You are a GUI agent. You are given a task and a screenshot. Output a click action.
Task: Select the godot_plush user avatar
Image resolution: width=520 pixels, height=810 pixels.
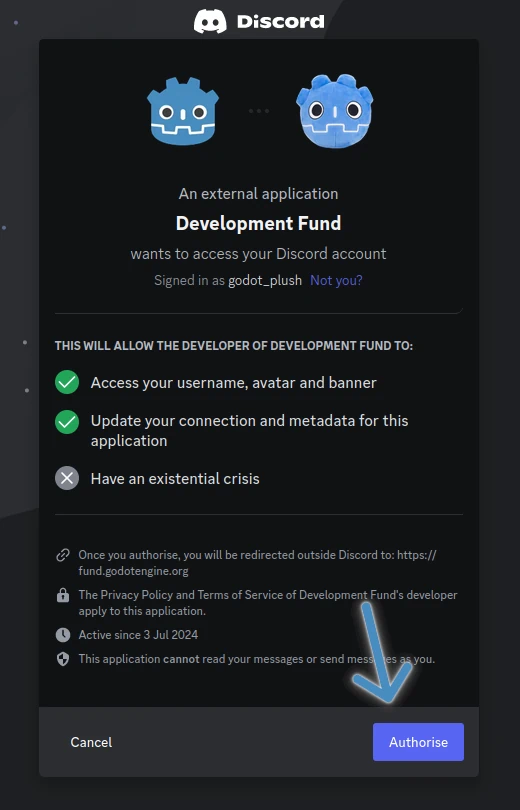pos(335,111)
